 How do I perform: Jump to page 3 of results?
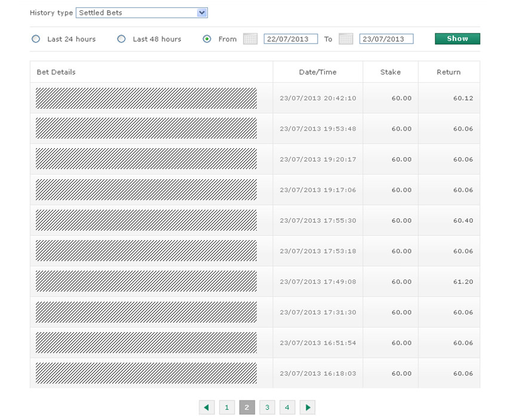[267, 407]
